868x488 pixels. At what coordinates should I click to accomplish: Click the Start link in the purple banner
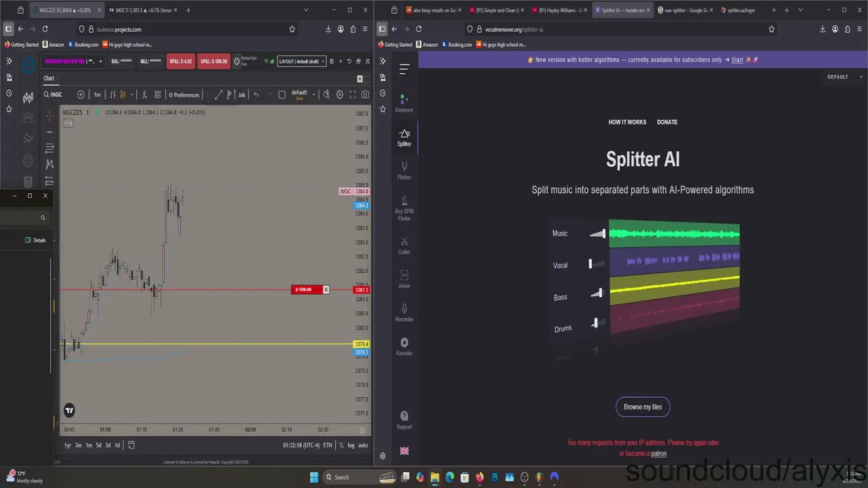tap(737, 60)
